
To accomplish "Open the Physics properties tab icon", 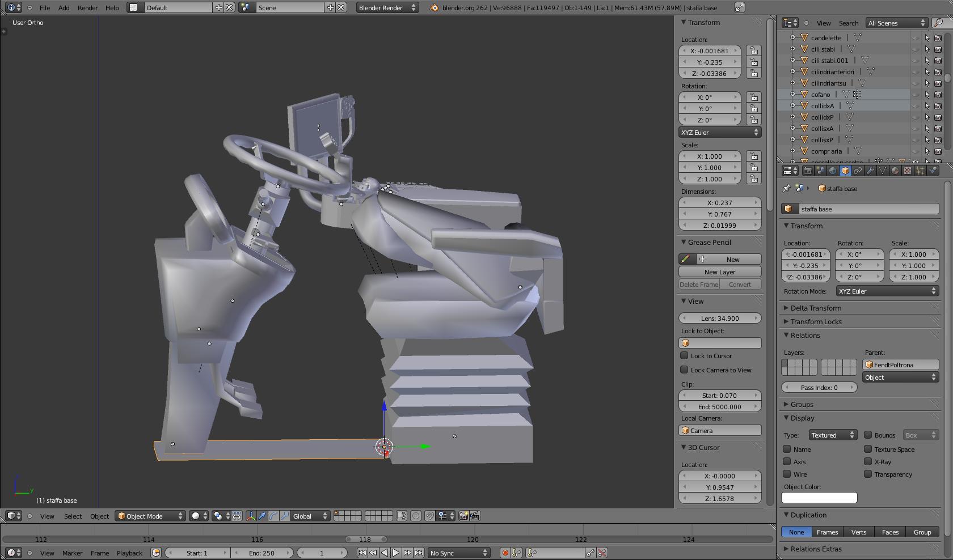I will coord(933,171).
